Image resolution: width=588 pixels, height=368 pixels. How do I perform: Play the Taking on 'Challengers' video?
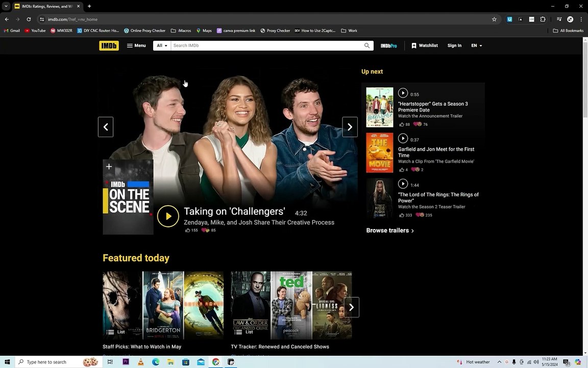coord(168,216)
